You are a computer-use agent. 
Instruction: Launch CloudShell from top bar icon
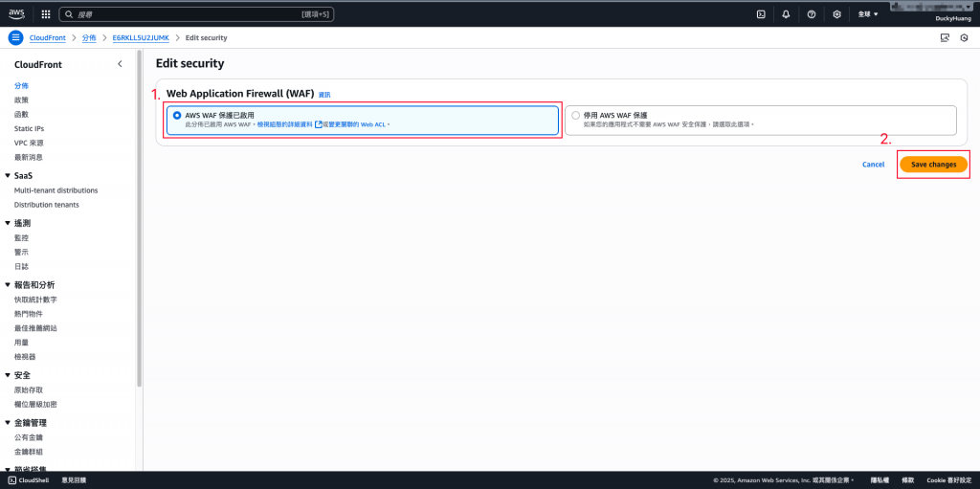coord(761,13)
